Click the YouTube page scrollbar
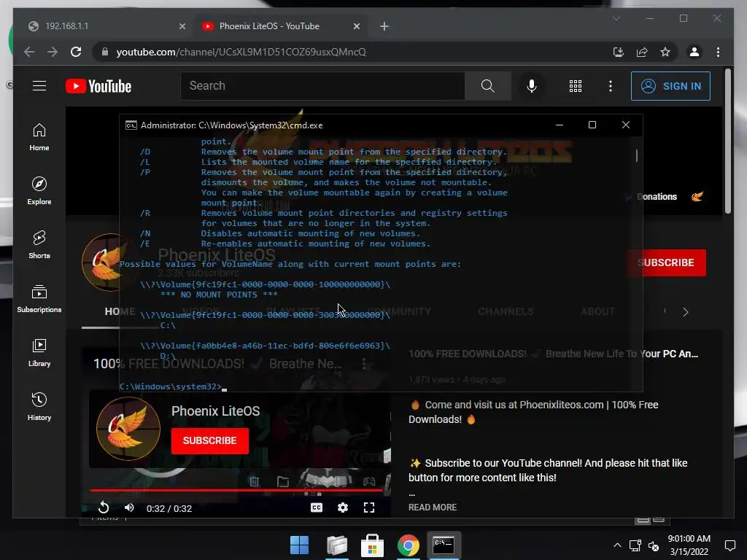This screenshot has height=560, width=747. point(727,141)
